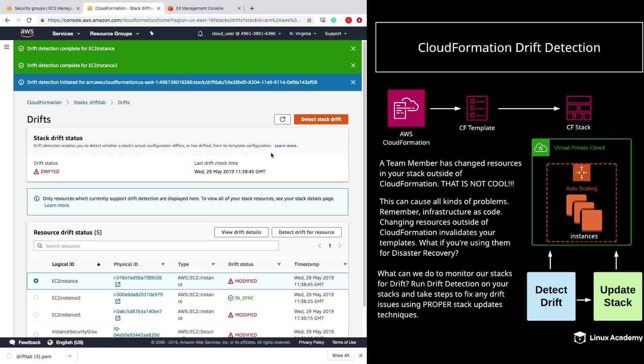This screenshot has width=644, height=364.
Task: Click the red Chrome extension icon
Action: [349, 20]
